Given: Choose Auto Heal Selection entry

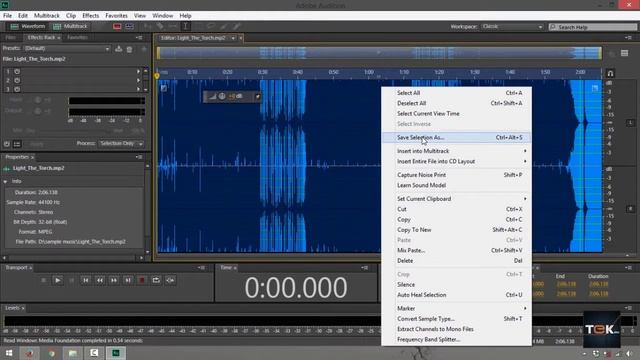Looking at the screenshot, I should coord(457,295).
